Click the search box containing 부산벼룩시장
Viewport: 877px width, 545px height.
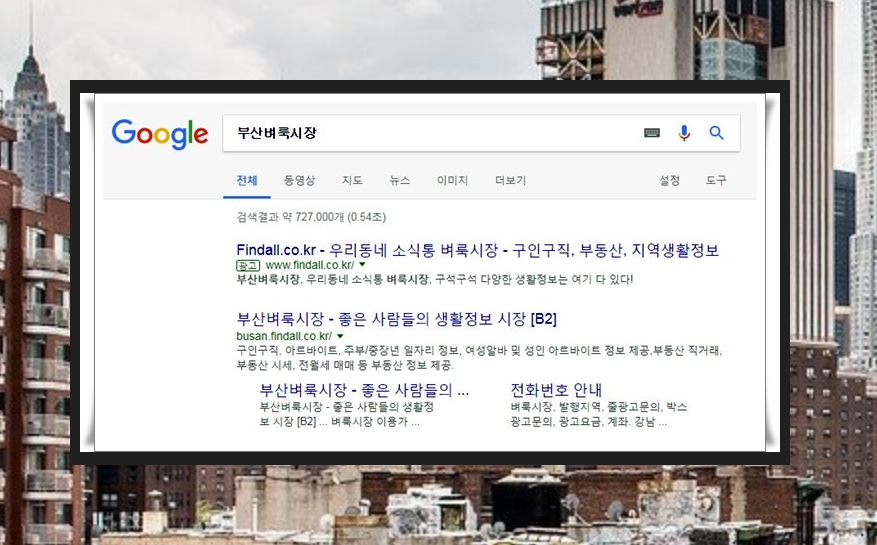[481, 133]
